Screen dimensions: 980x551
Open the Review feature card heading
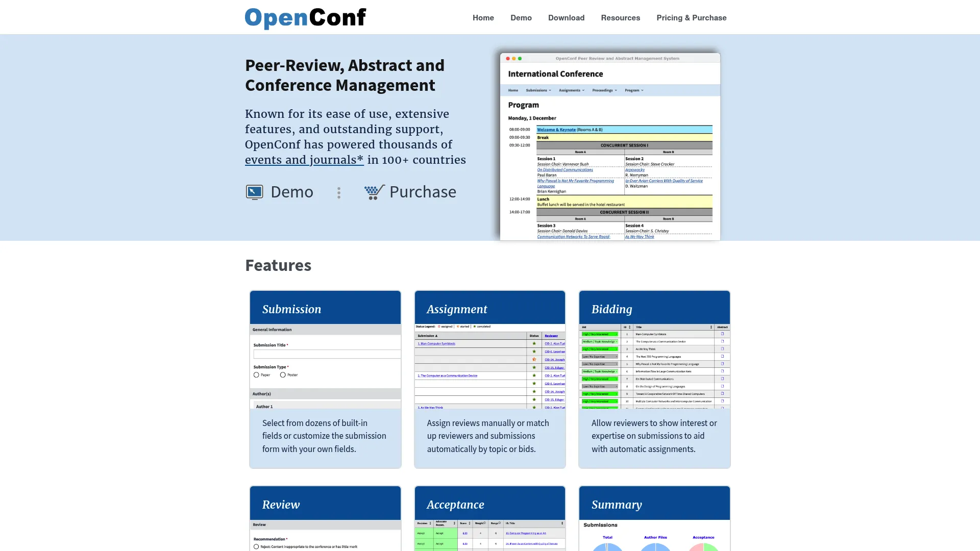coord(281,505)
